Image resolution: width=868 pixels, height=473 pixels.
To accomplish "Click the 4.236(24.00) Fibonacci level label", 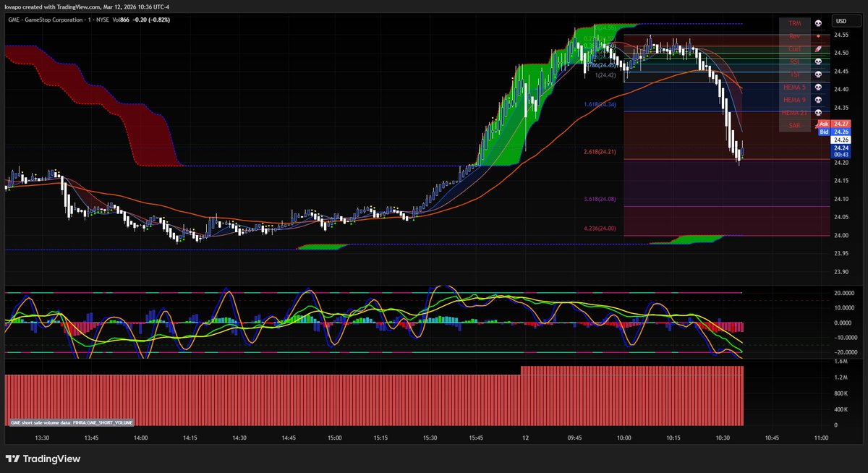I will (x=600, y=229).
